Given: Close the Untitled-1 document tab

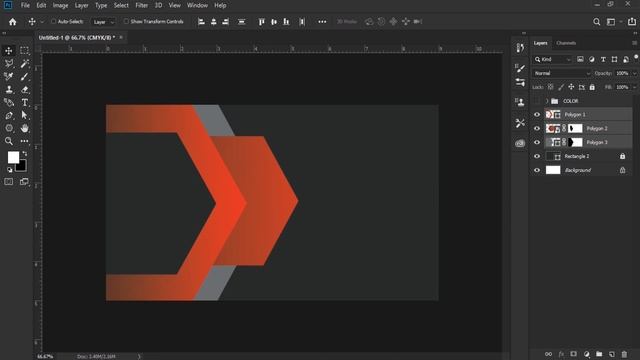Looking at the screenshot, I should pos(121,38).
